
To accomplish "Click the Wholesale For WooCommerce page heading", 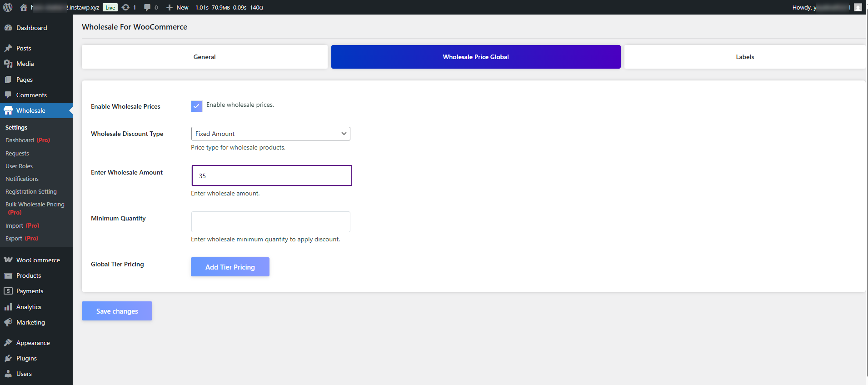I will click(135, 27).
